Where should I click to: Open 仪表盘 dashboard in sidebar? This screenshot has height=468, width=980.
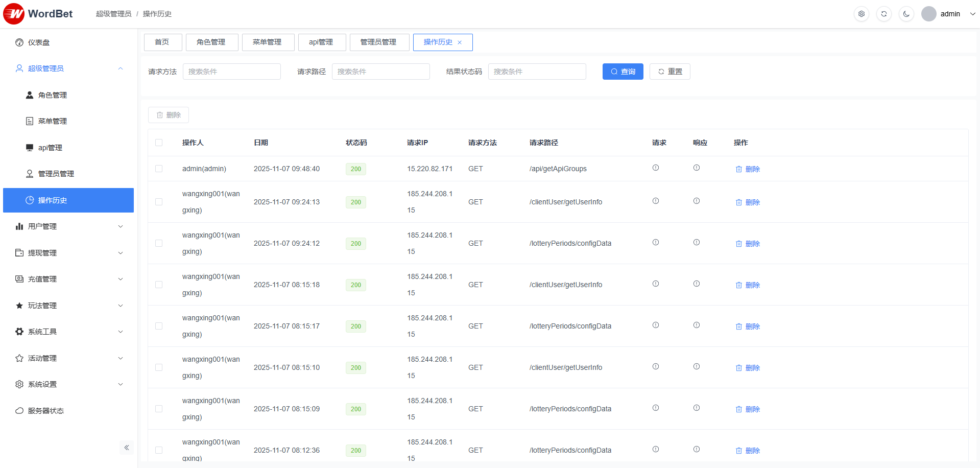(x=39, y=42)
